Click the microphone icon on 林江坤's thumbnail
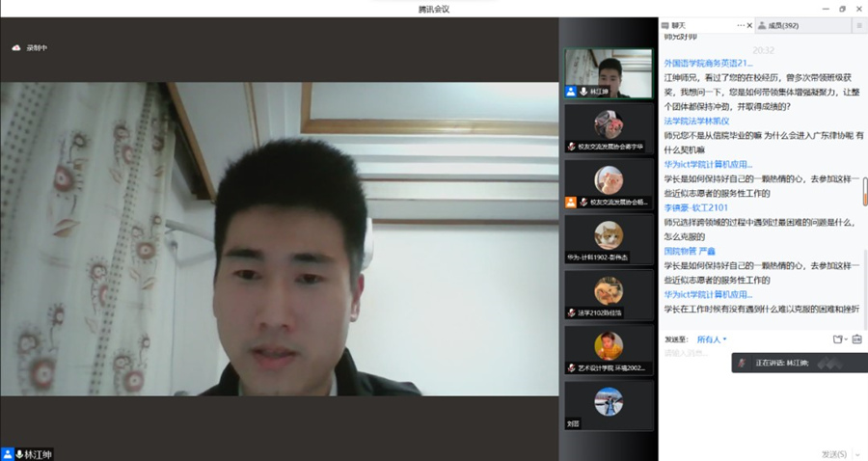The height and width of the screenshot is (461, 868). click(583, 91)
